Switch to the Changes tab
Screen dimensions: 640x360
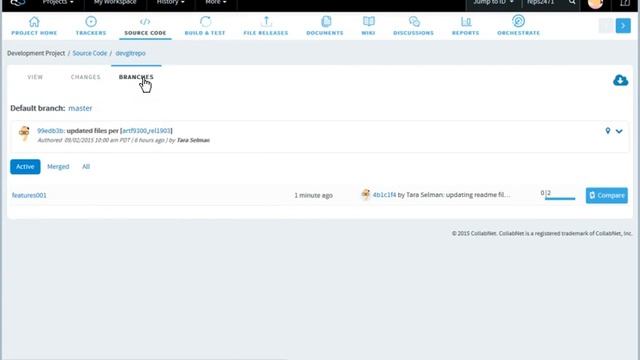point(85,77)
